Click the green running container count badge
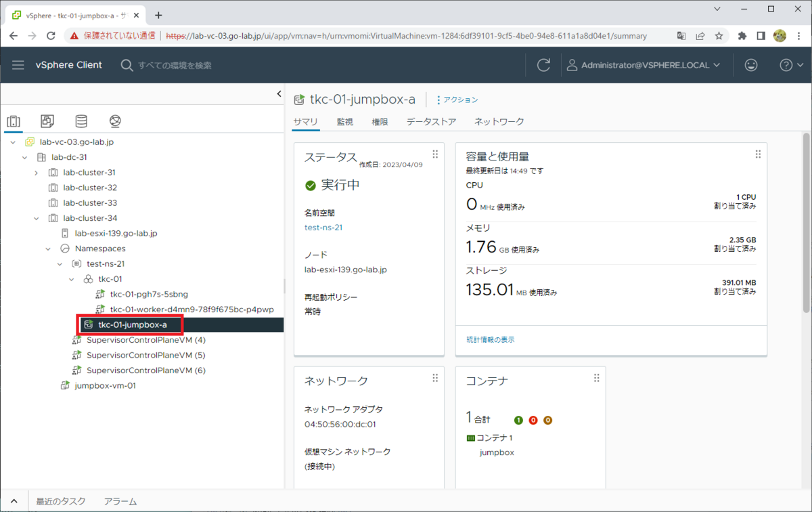Screen dimensions: 812x512 coord(519,420)
